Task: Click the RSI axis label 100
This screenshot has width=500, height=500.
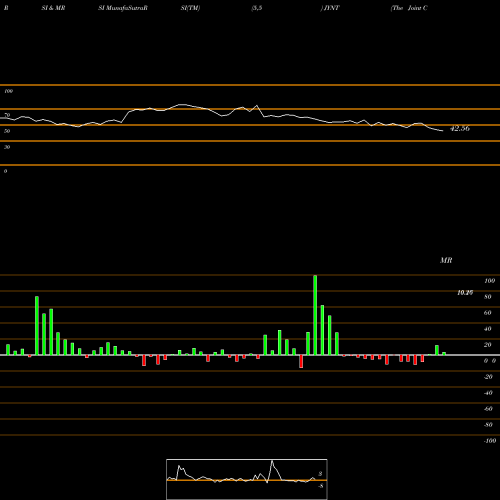Action: (x=9, y=91)
